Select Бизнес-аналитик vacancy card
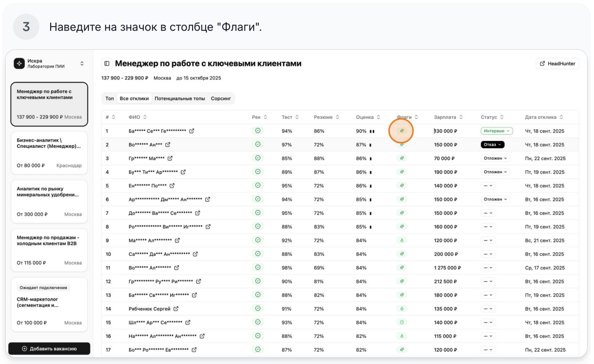Viewport: 594px width, 364px height. click(x=49, y=153)
